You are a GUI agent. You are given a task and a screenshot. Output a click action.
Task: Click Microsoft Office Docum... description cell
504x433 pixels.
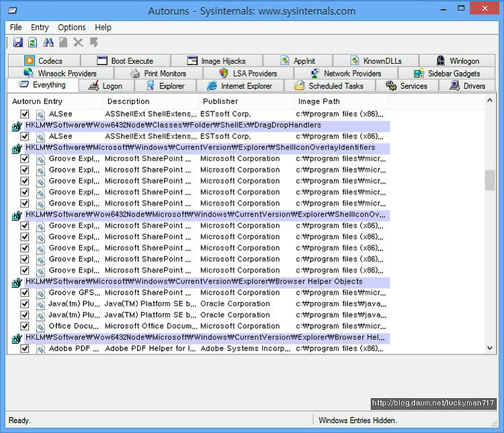[x=151, y=326]
